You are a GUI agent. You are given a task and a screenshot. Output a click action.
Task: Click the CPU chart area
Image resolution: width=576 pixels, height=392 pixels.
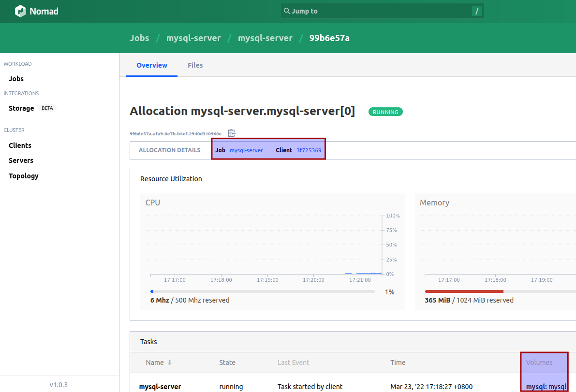pos(266,245)
